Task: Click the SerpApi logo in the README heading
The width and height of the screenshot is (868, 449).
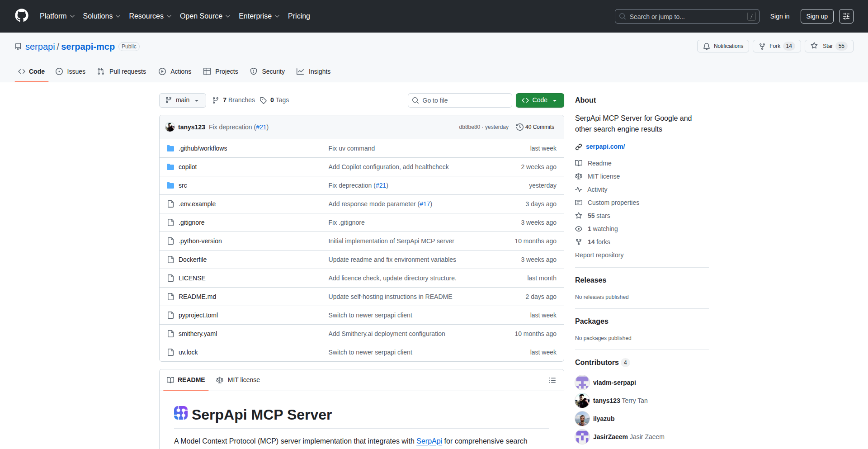Action: (180, 413)
